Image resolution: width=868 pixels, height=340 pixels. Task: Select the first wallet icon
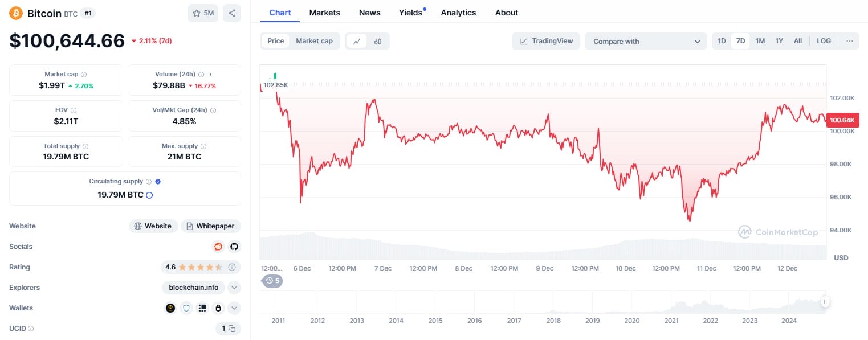click(x=170, y=308)
